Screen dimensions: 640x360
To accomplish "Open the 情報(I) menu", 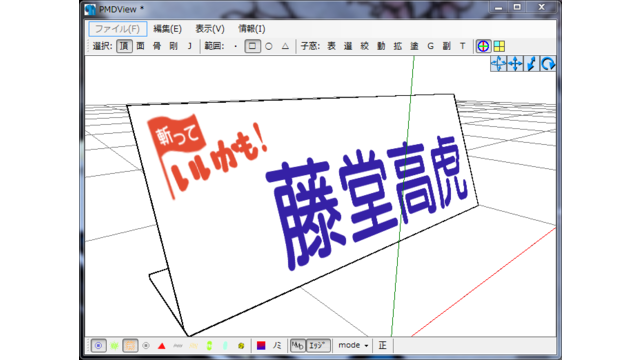I will coord(252,29).
